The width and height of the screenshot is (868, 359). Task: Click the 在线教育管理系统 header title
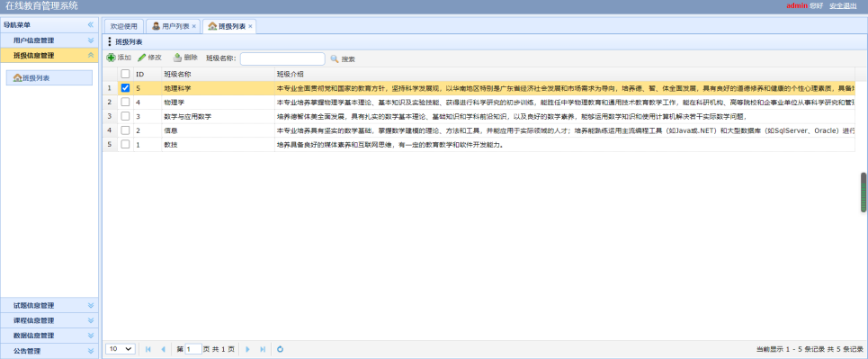41,6
